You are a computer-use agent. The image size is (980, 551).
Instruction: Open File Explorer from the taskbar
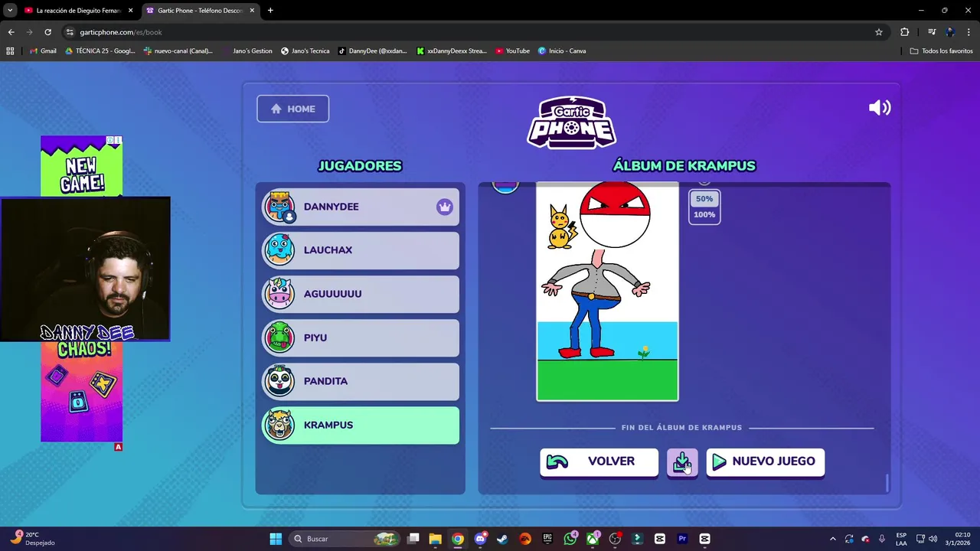pyautogui.click(x=435, y=539)
